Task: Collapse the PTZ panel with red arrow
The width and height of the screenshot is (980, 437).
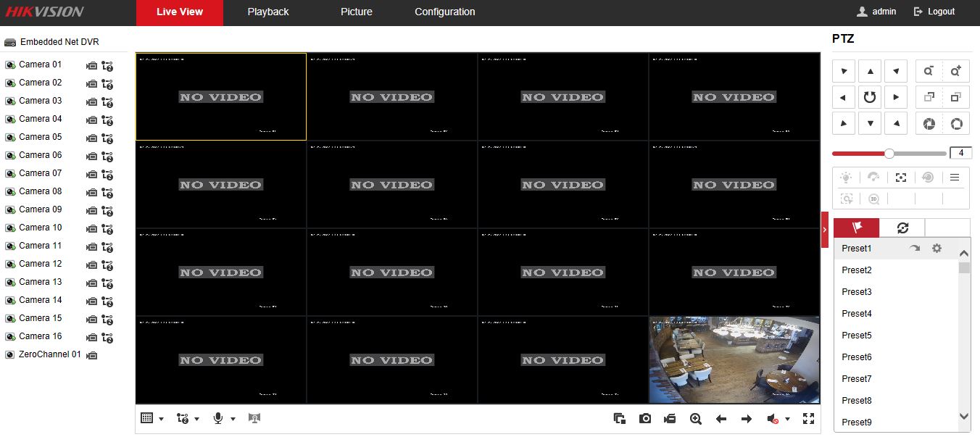Action: point(824,230)
